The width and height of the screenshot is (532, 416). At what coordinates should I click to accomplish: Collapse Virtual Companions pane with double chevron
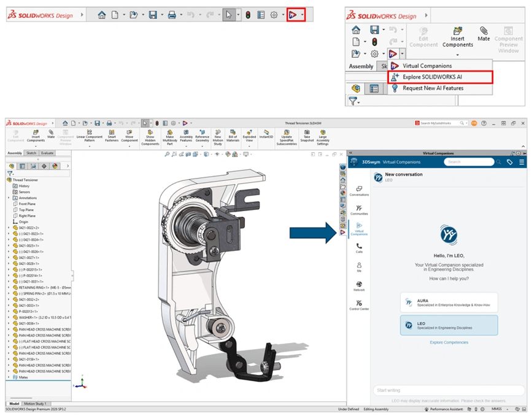(x=351, y=153)
